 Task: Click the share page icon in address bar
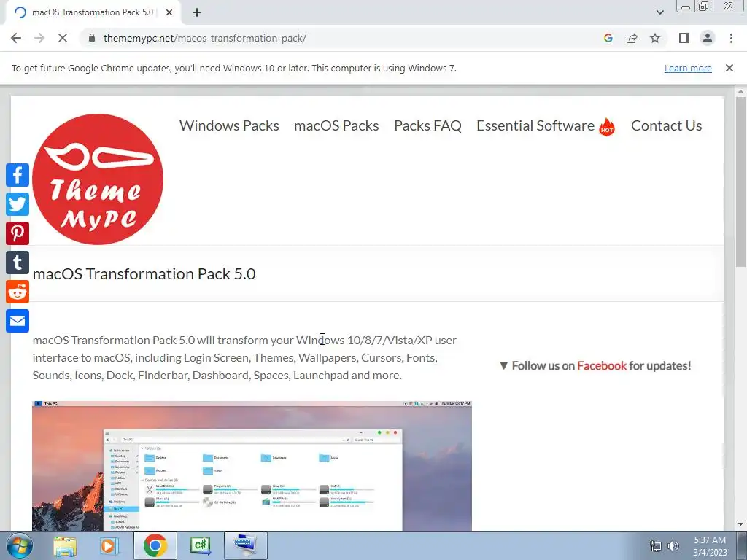(x=632, y=38)
